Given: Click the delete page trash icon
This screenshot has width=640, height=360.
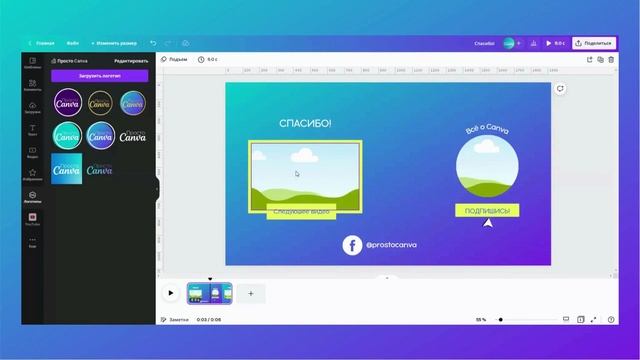Looking at the screenshot, I should click(x=611, y=60).
